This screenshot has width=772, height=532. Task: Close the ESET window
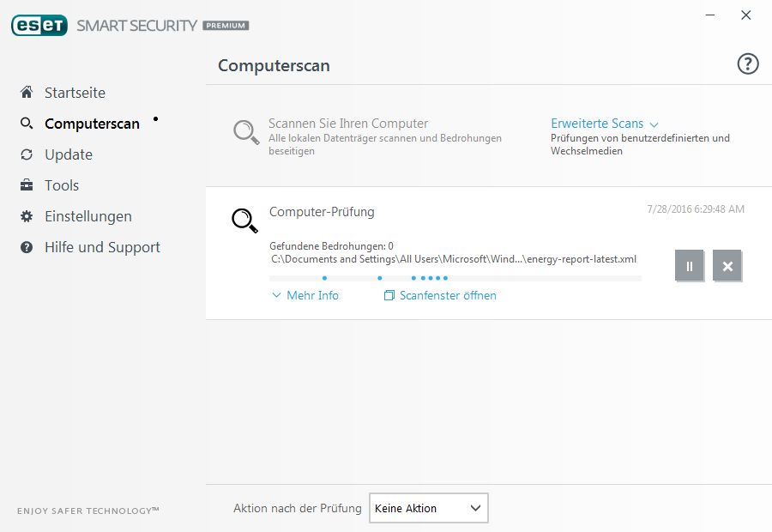pyautogui.click(x=746, y=15)
